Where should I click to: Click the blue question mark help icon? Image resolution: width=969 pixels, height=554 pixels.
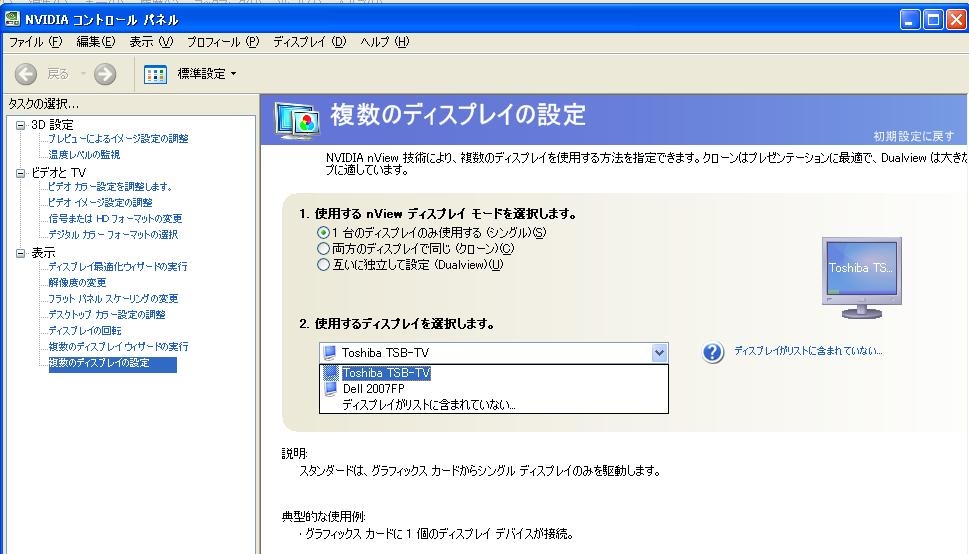pos(713,352)
